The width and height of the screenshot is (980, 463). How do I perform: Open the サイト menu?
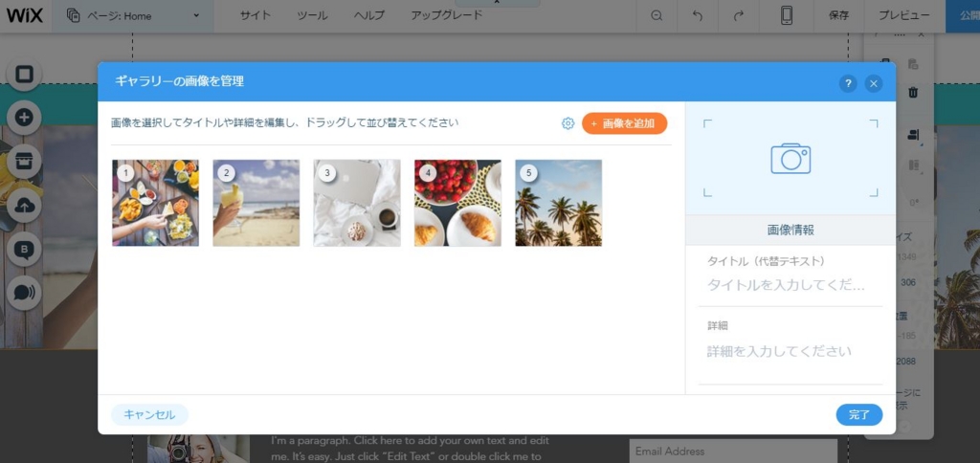tap(255, 16)
